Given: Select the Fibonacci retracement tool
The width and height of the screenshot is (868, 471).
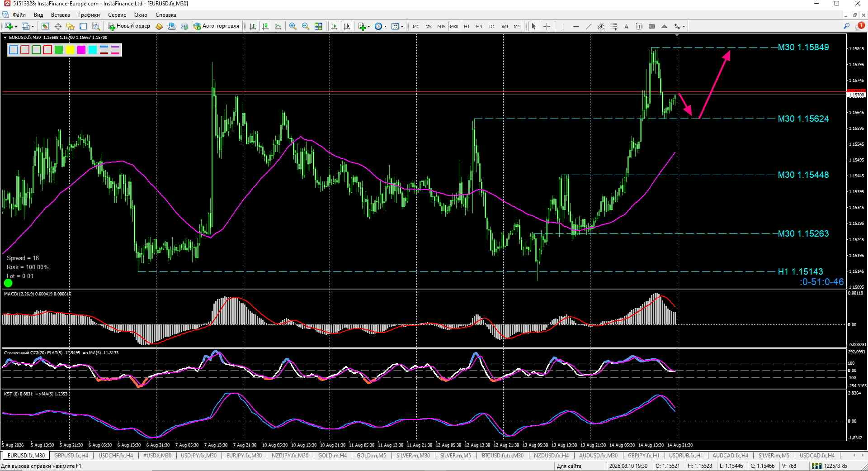Looking at the screenshot, I should click(x=613, y=26).
